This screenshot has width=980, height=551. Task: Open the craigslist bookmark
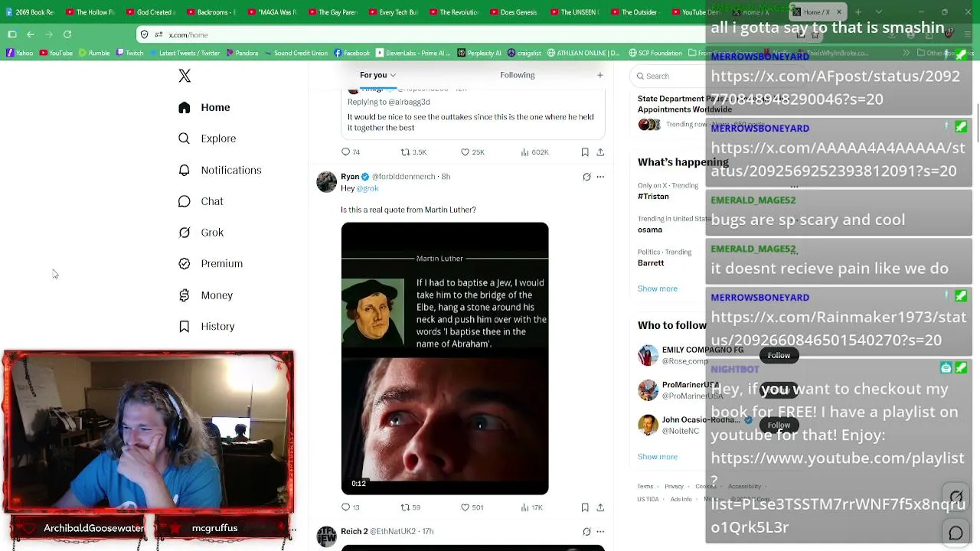click(x=524, y=53)
